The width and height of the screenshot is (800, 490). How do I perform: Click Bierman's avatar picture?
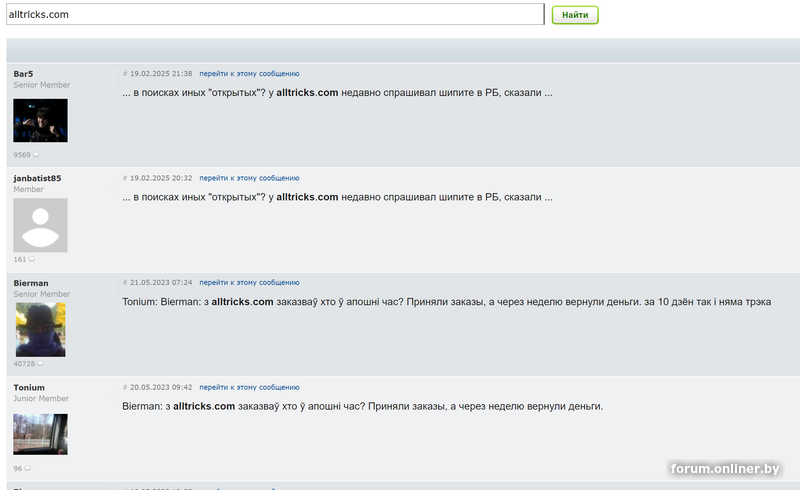coord(40,329)
